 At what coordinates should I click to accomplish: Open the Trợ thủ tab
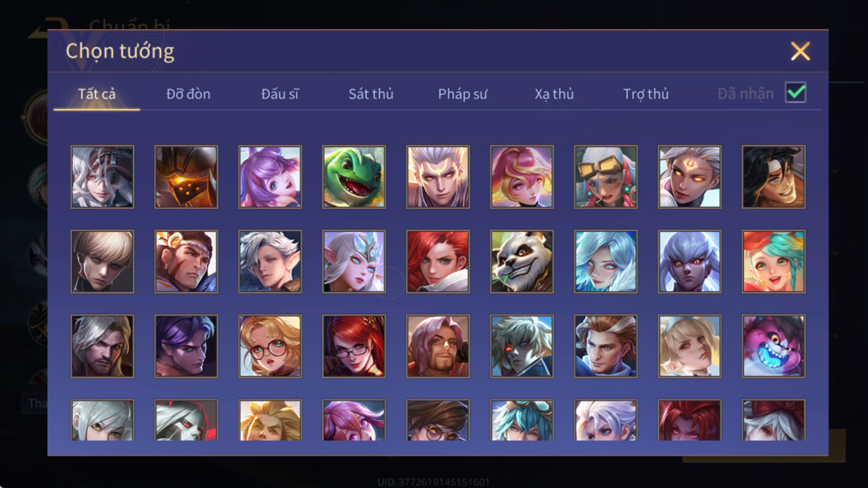pos(646,94)
